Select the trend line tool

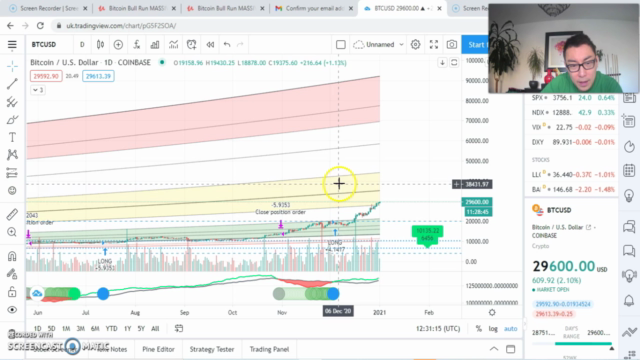(x=12, y=84)
